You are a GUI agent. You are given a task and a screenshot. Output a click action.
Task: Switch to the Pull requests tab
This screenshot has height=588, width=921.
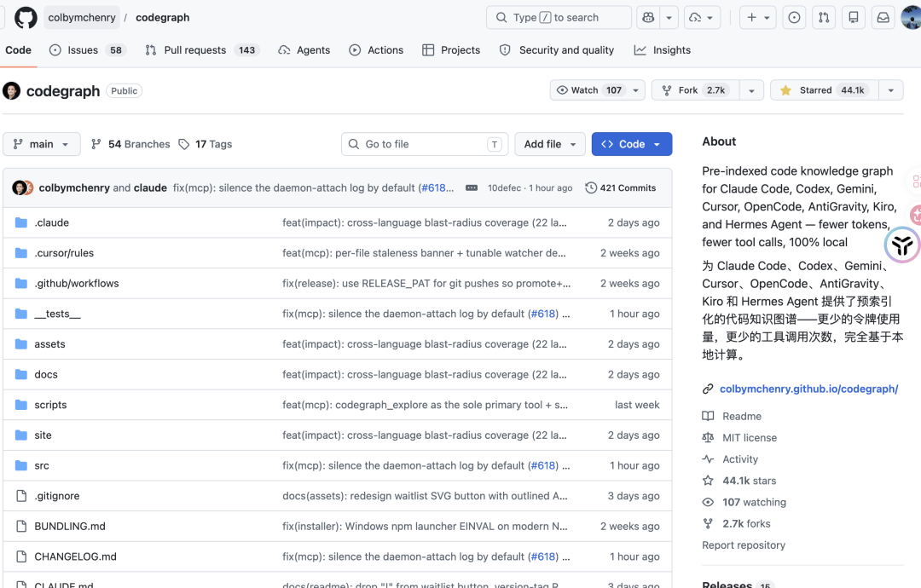tap(201, 50)
